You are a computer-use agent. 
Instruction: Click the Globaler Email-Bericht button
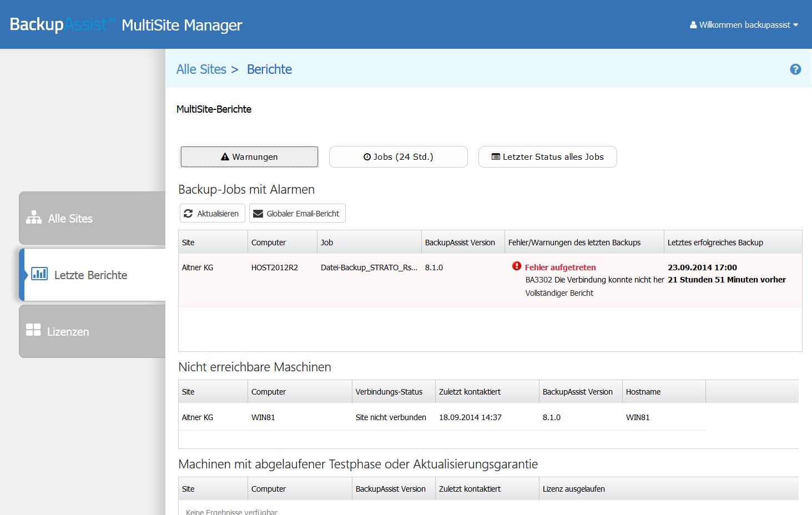tap(297, 214)
